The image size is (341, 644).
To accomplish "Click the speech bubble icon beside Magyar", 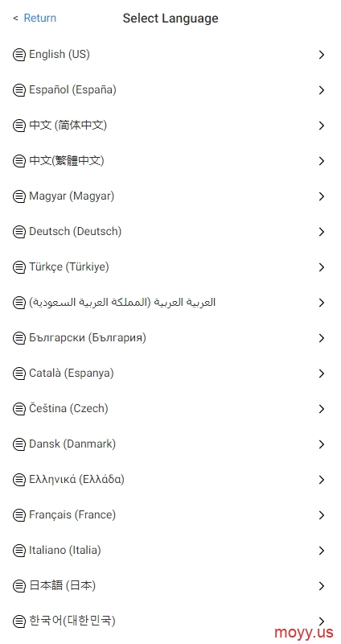I will (18, 196).
